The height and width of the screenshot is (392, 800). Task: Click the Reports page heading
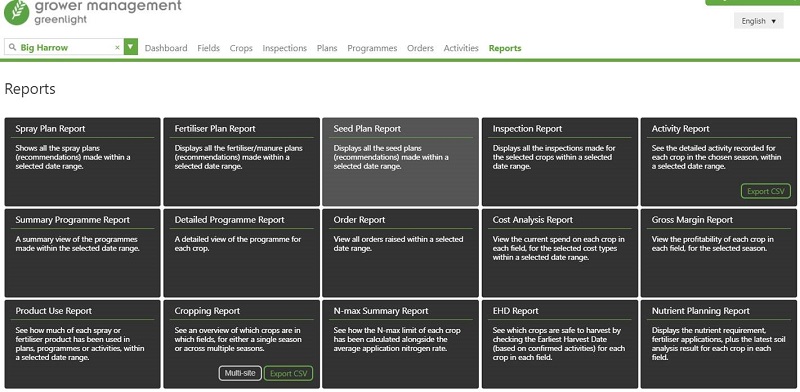click(30, 89)
